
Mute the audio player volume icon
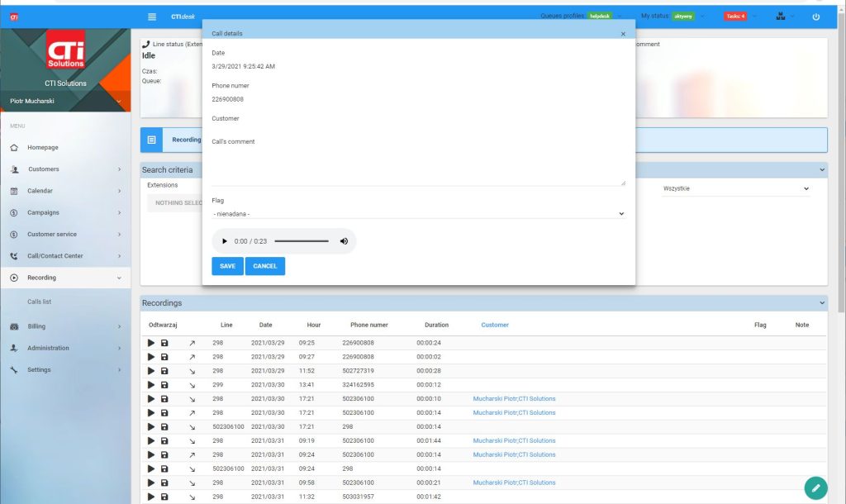coord(344,241)
